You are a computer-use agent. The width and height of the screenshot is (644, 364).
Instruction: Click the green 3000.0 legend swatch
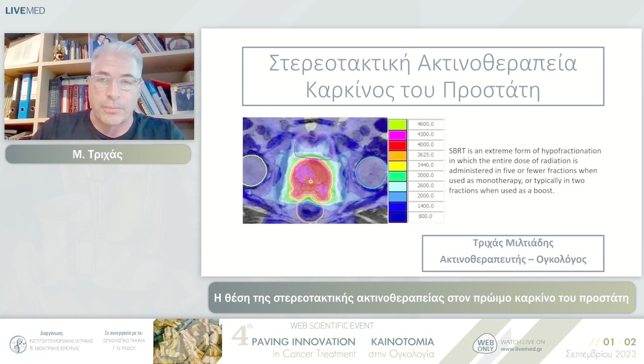click(398, 176)
